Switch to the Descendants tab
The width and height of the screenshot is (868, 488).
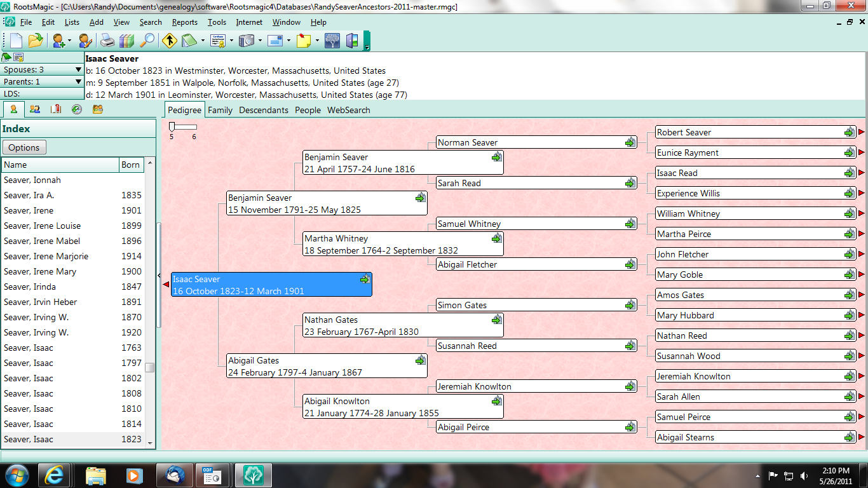click(263, 110)
